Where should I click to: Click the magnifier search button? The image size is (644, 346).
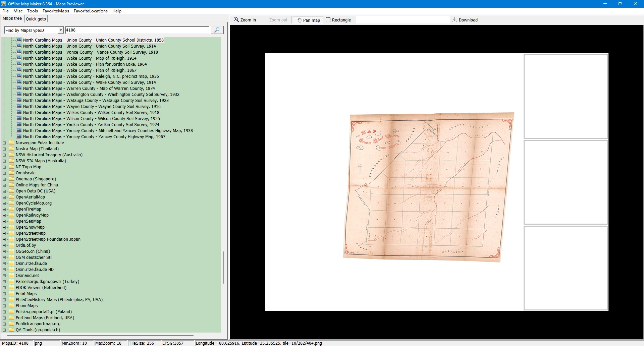pos(217,30)
